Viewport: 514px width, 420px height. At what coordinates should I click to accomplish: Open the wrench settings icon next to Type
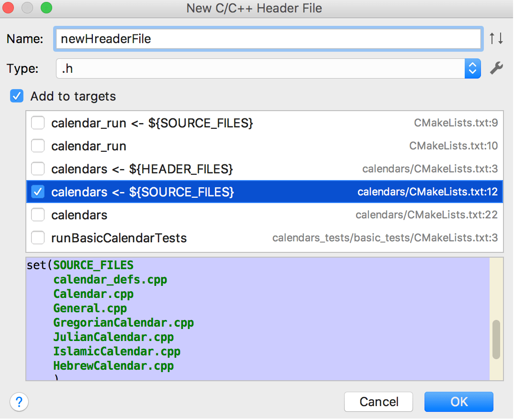[x=496, y=68]
